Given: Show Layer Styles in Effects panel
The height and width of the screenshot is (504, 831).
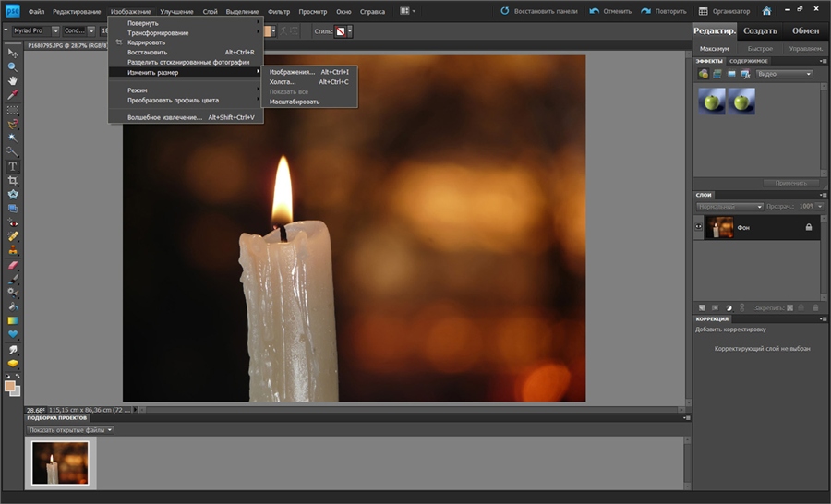Looking at the screenshot, I should click(717, 74).
